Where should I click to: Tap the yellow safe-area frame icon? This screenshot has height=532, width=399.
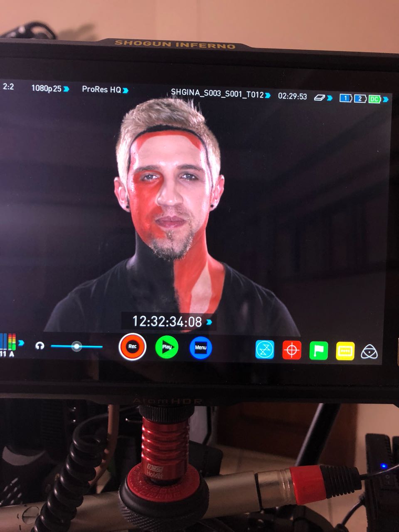click(345, 352)
